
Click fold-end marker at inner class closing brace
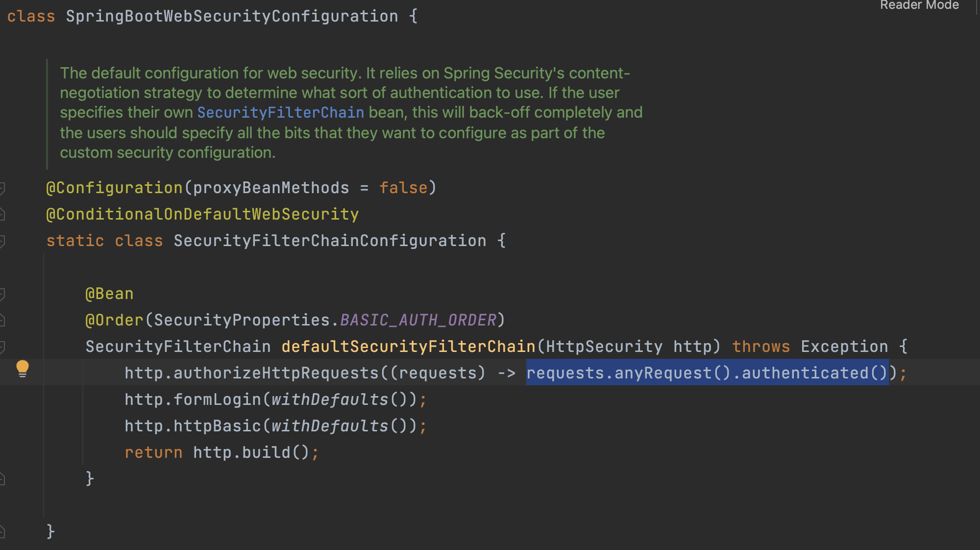point(2,532)
